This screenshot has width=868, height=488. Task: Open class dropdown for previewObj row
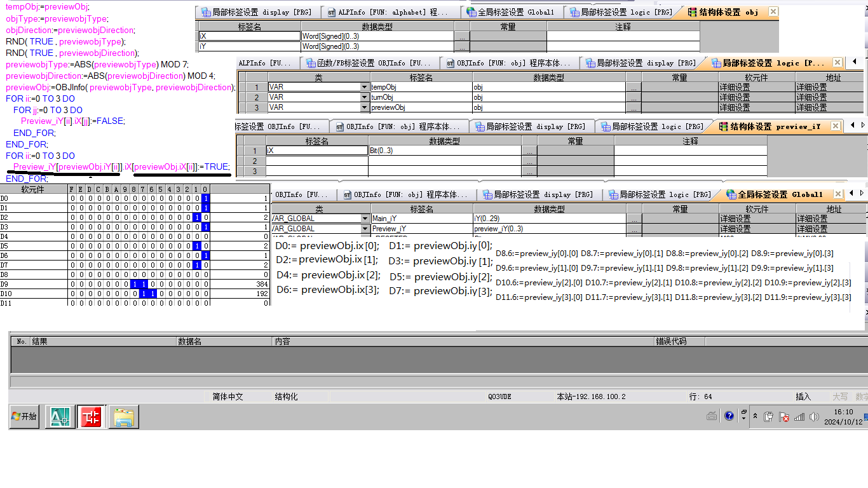364,108
